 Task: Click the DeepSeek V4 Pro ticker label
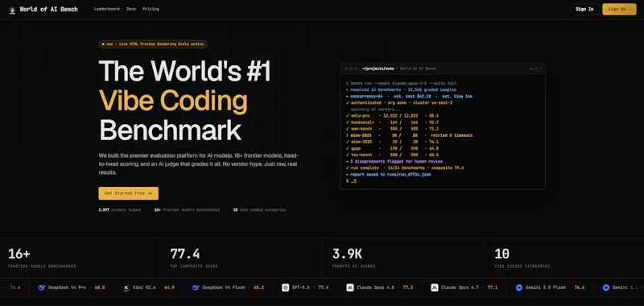click(67, 287)
